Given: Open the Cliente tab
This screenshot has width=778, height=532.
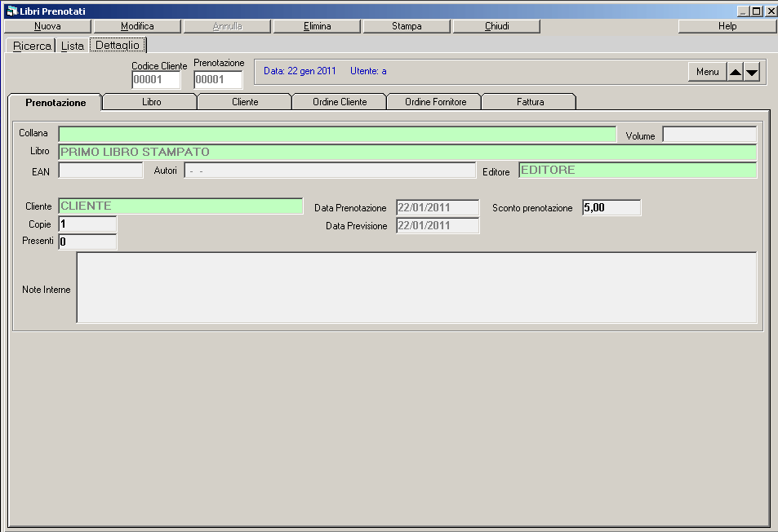Looking at the screenshot, I should pos(245,102).
